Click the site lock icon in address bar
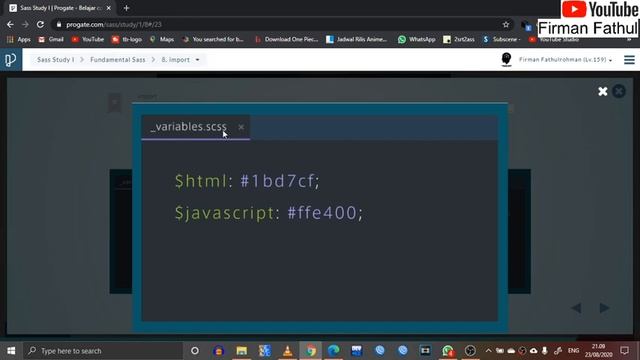Viewport: 640px width, 360px height. (x=59, y=24)
